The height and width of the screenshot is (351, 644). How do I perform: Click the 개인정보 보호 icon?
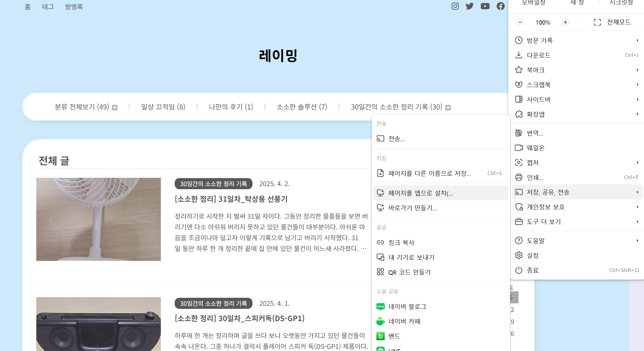click(x=519, y=207)
